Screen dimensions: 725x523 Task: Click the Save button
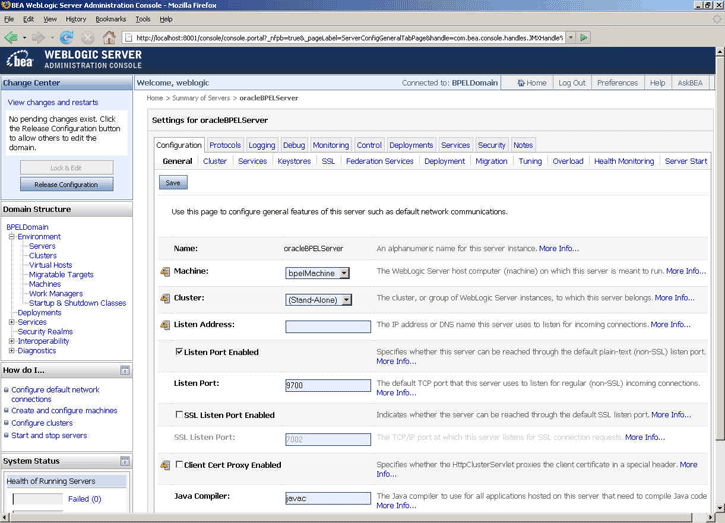[x=173, y=183]
